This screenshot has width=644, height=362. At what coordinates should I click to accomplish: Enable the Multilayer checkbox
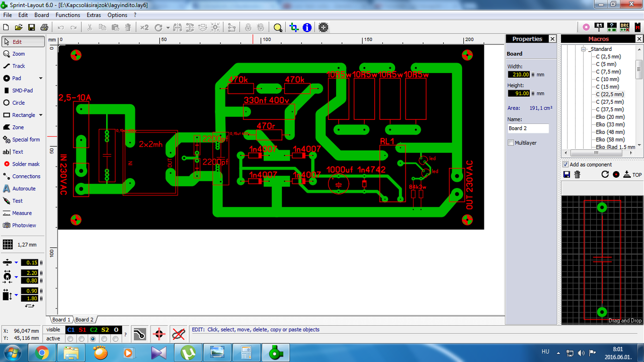511,143
